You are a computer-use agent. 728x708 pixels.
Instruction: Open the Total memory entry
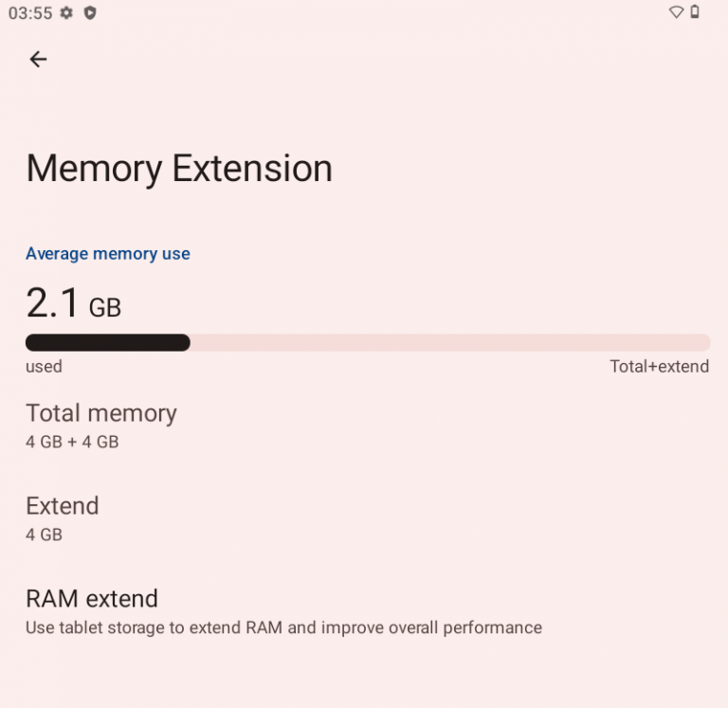tap(101, 413)
